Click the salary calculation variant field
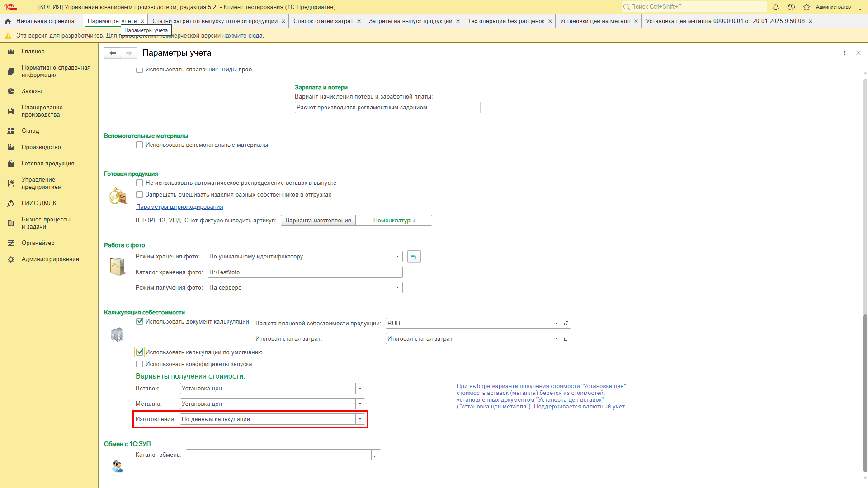868x488 pixels. click(x=387, y=108)
